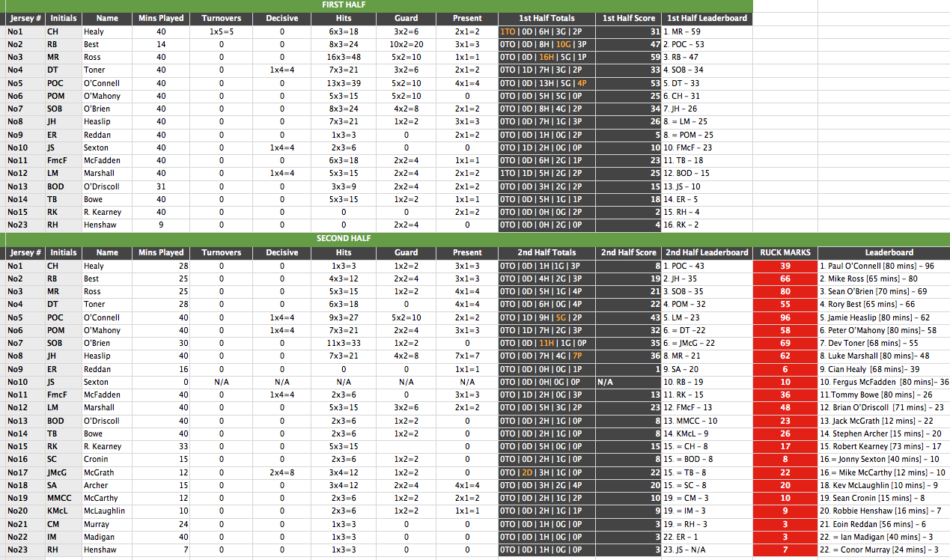Select the Cronin name cell

pos(107,460)
